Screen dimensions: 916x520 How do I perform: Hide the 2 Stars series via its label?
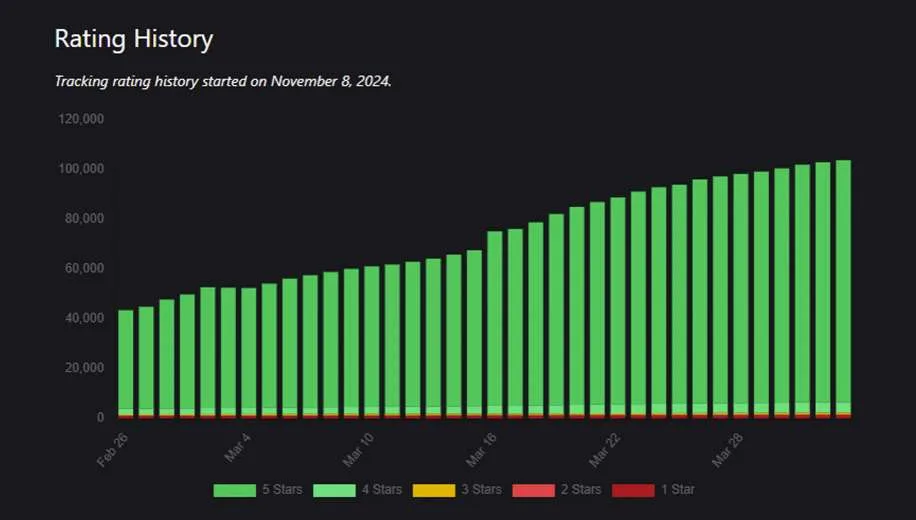click(x=581, y=490)
